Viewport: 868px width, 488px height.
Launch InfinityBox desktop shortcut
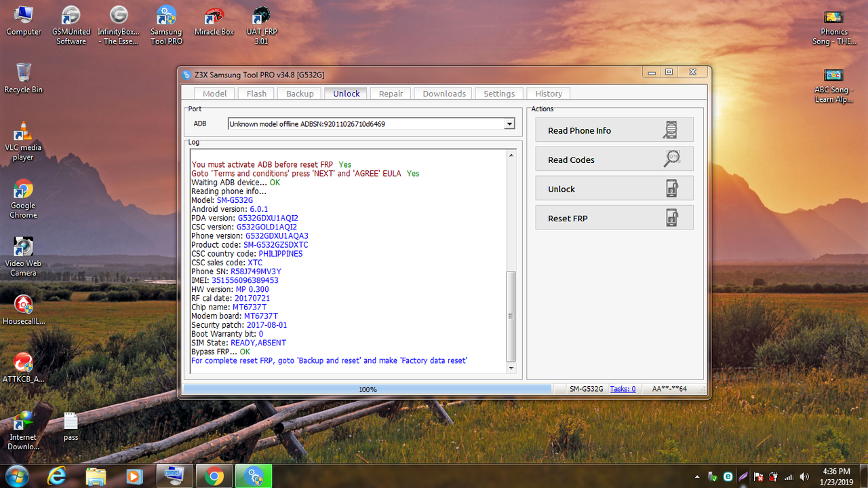tap(119, 25)
